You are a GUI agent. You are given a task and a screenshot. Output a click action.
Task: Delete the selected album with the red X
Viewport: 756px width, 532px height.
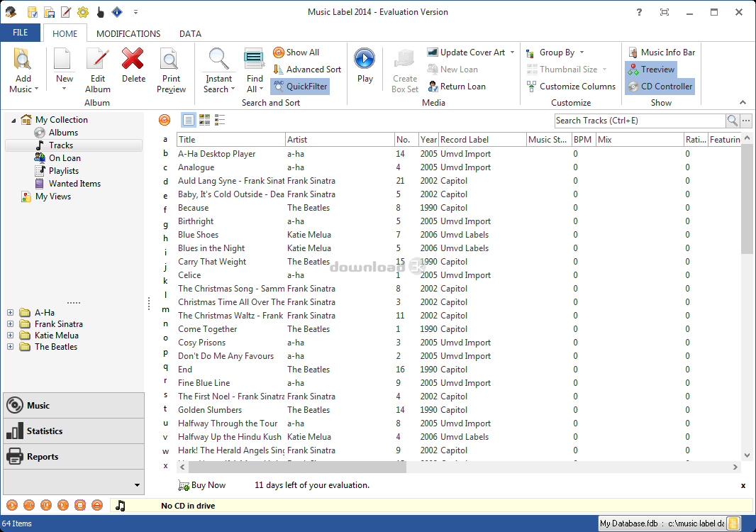(133, 65)
